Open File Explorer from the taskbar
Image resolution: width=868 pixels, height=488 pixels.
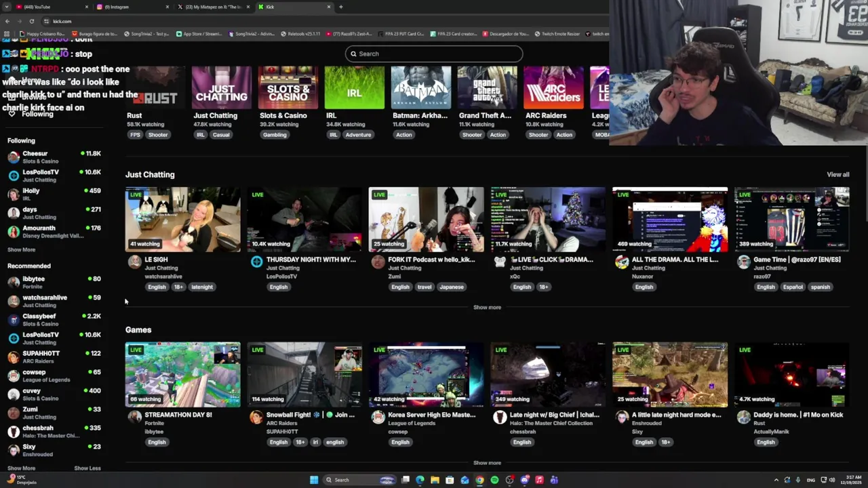coord(435,480)
